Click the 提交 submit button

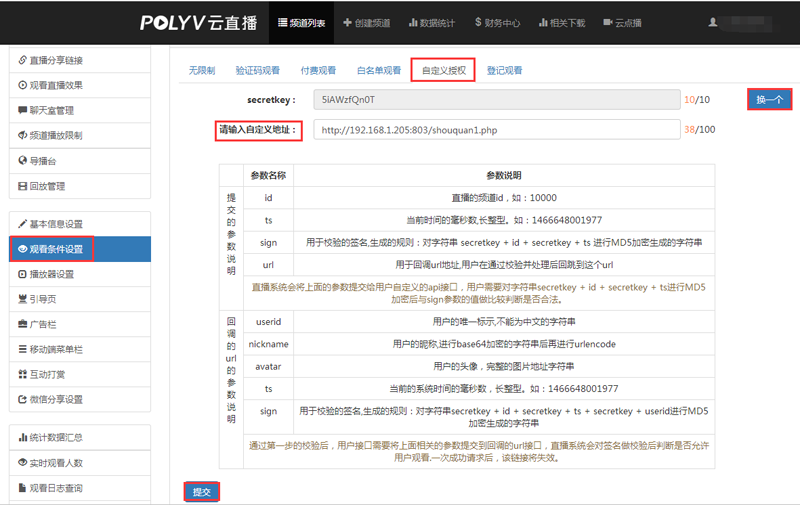201,491
